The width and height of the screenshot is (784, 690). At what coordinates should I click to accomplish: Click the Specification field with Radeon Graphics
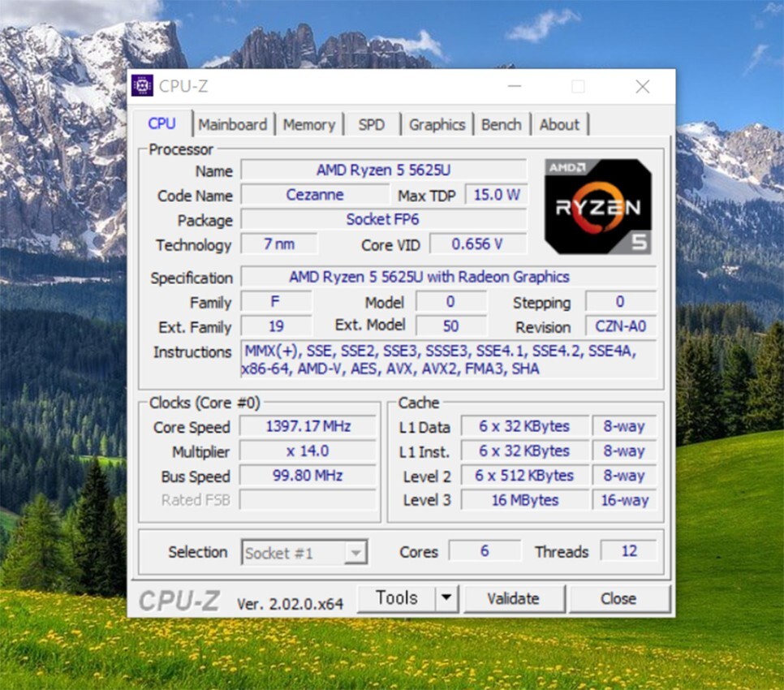click(x=449, y=277)
